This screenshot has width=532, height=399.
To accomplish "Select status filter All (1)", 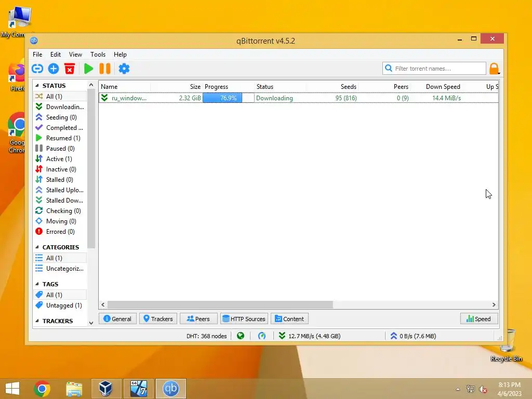I will pyautogui.click(x=60, y=96).
